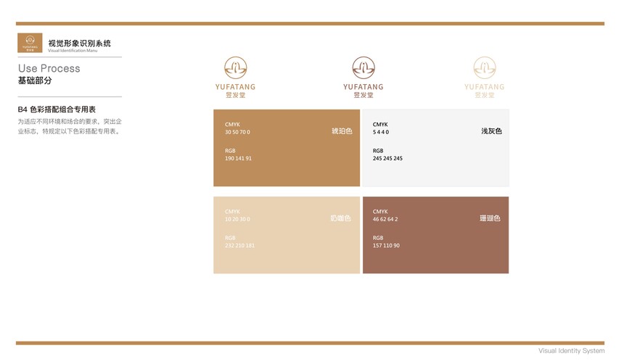This screenshot has width=624, height=364.
Task: Click the small brown Yufatang logo badge in the header
Action: [x=30, y=43]
